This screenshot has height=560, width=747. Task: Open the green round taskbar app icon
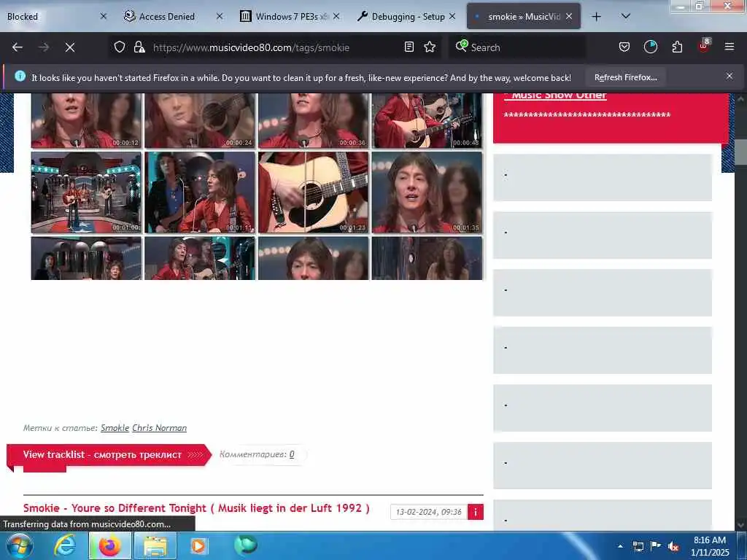click(246, 545)
